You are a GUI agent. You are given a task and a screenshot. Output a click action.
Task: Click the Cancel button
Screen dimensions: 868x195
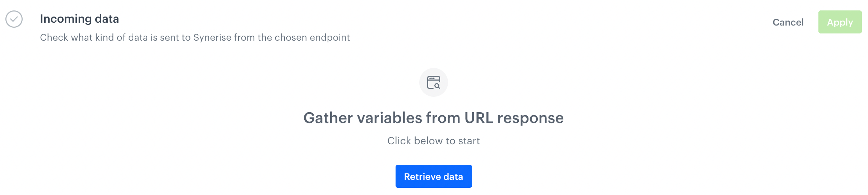[x=788, y=22]
